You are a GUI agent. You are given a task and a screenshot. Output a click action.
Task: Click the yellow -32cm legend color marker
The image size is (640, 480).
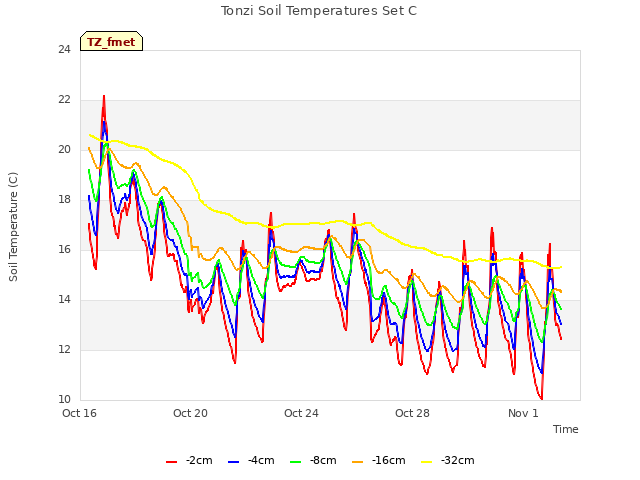tap(426, 462)
